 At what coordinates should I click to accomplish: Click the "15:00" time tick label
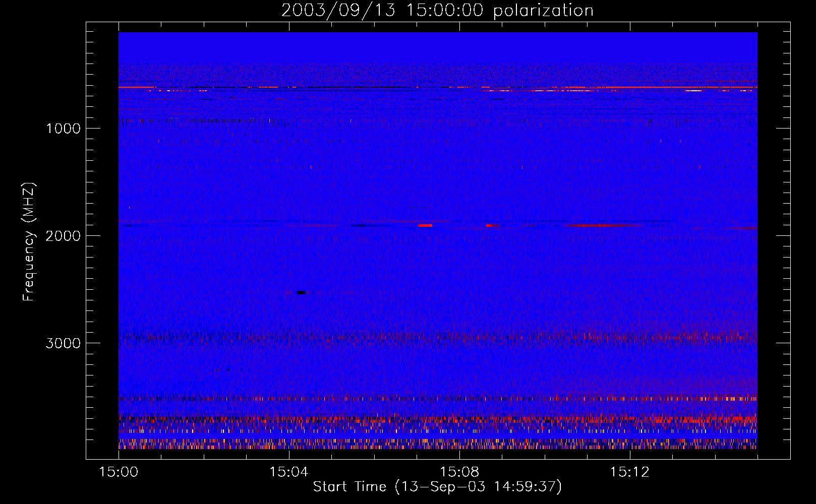coord(119,472)
